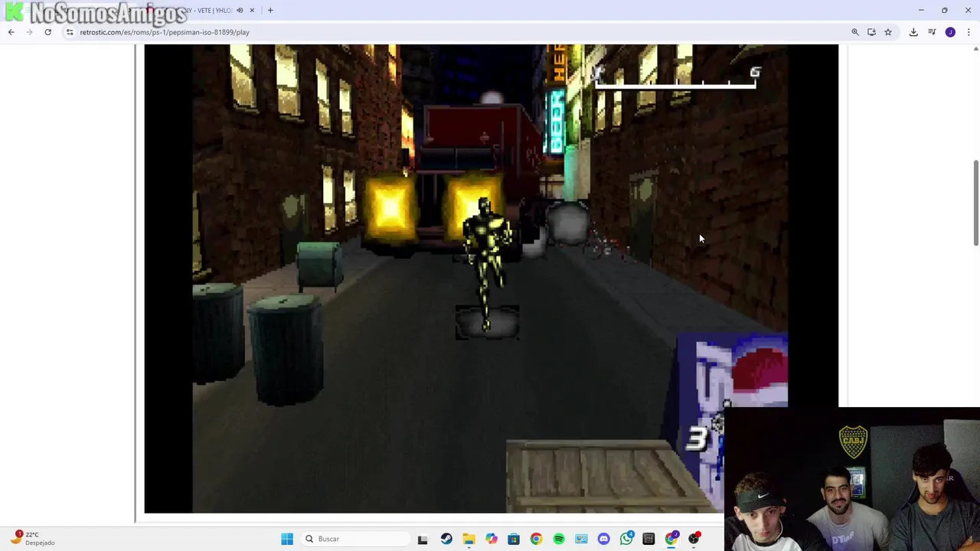Open Google Chrome taskbar icon
This screenshot has height=551, width=980.
click(536, 539)
